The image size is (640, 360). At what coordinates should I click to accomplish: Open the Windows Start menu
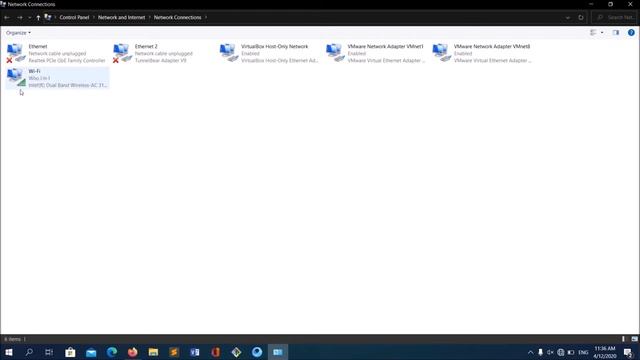9,352
